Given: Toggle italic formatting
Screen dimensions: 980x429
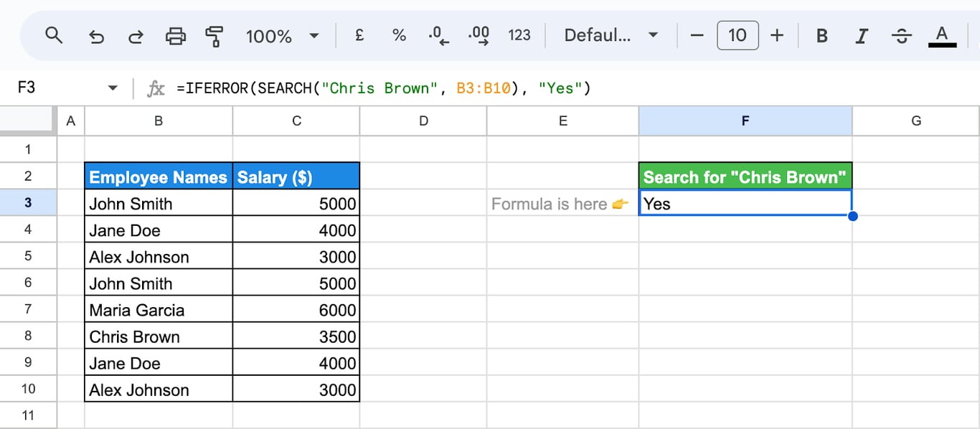Looking at the screenshot, I should pyautogui.click(x=862, y=35).
